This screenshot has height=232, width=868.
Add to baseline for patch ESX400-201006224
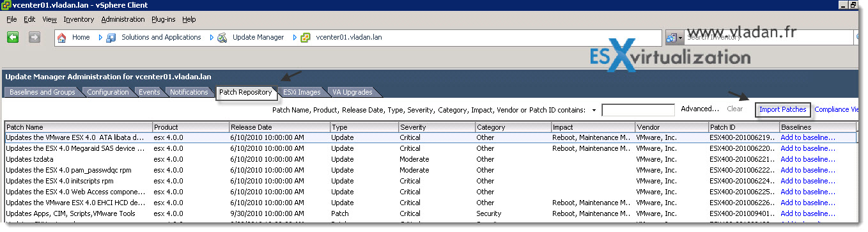pyautogui.click(x=808, y=181)
